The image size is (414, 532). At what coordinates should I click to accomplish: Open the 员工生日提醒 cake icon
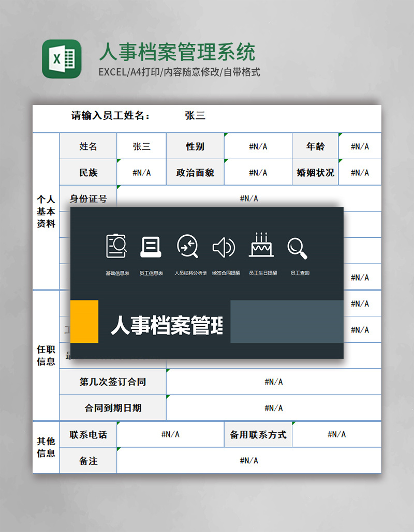click(x=262, y=246)
